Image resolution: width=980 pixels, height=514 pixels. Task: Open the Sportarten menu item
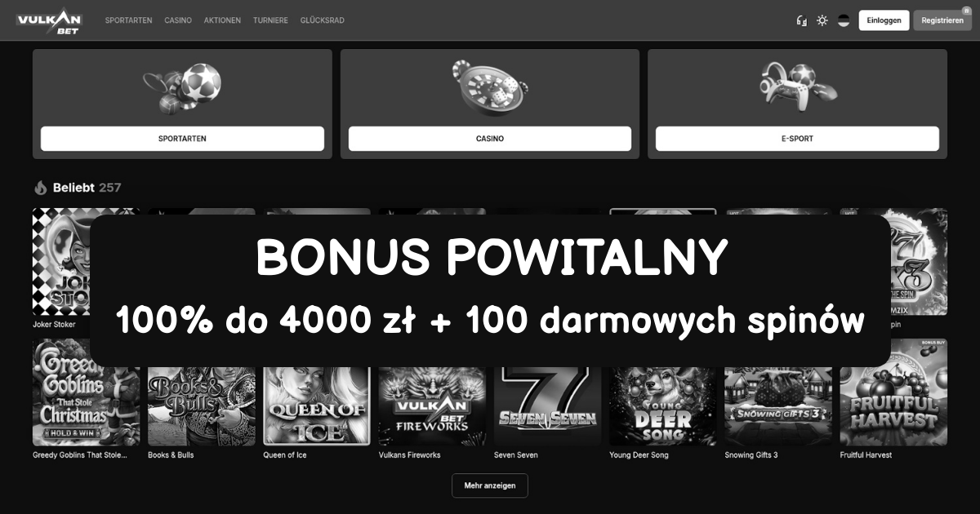[128, 20]
